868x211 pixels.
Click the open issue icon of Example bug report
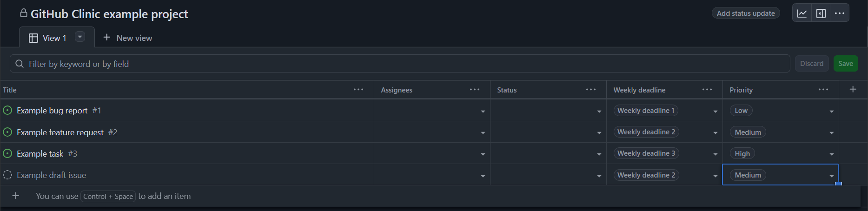click(7, 110)
